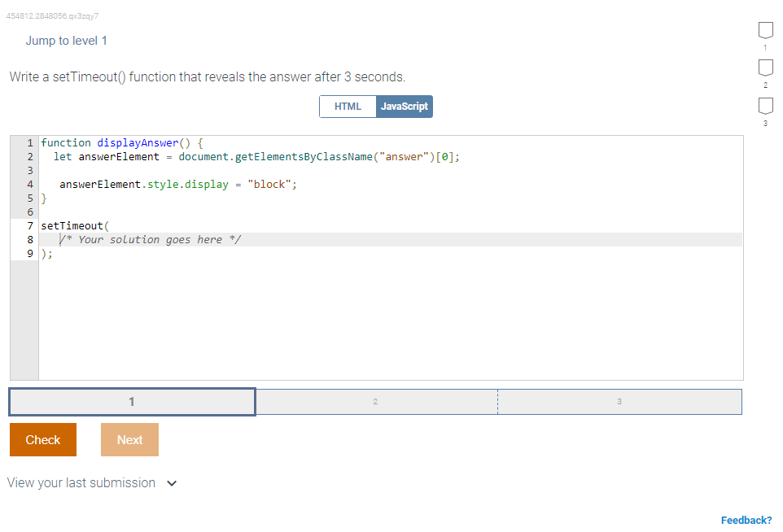Screen dimensions: 783x532
Task: Expand View your last submission
Action: [81, 482]
